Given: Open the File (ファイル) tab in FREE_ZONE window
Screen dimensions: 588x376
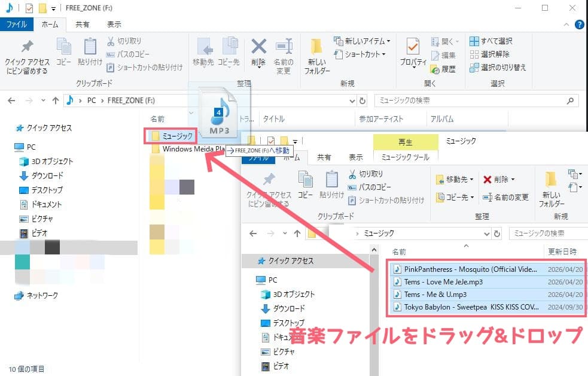Looking at the screenshot, I should point(16,25).
